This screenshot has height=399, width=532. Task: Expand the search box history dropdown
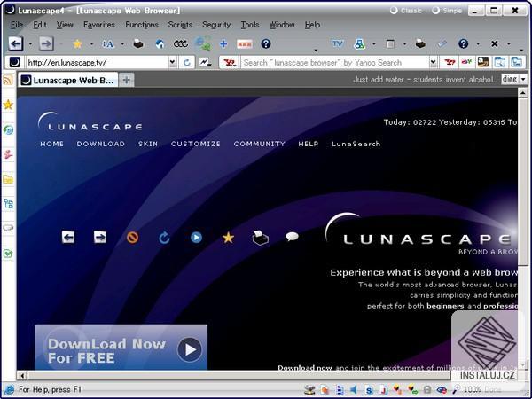click(x=434, y=62)
